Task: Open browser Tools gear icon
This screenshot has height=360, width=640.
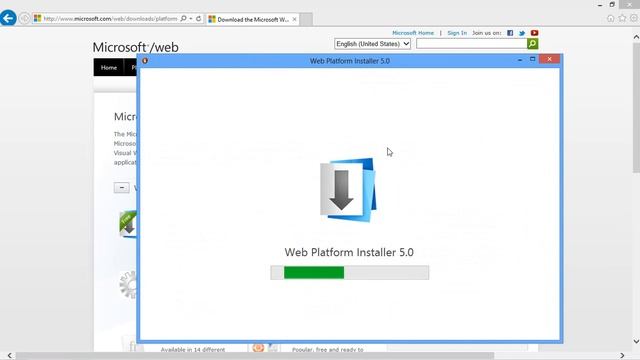Action: tap(633, 18)
